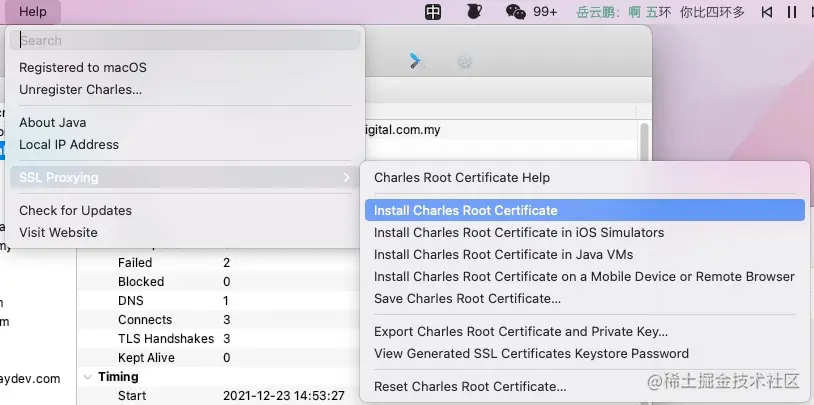814x405 pixels.
Task: Click the previous track control in menu bar
Action: pos(767,11)
